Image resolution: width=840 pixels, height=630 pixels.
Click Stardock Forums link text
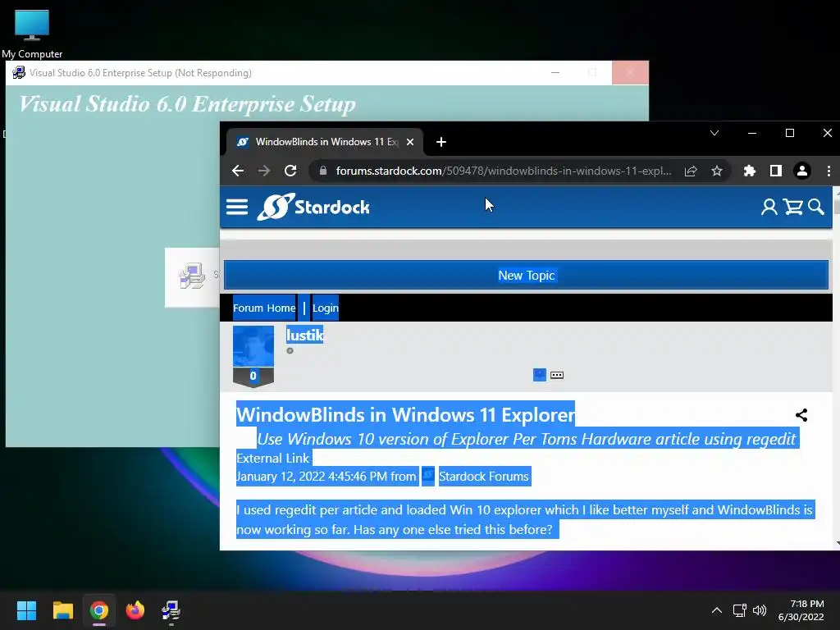pyautogui.click(x=484, y=477)
